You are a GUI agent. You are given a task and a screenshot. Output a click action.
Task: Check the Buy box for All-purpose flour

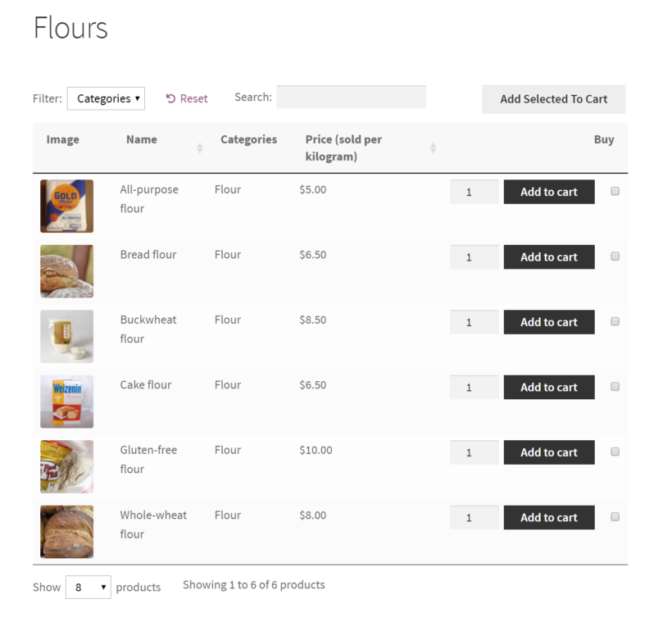click(615, 191)
